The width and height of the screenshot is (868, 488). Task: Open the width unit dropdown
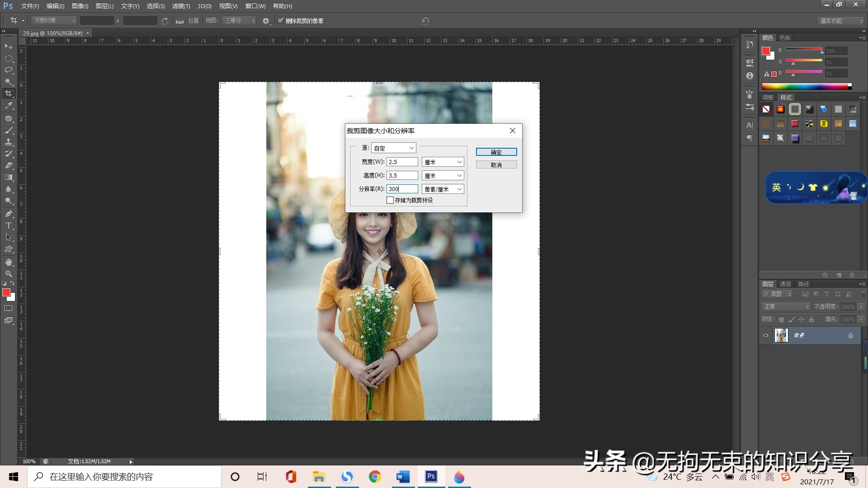click(443, 162)
